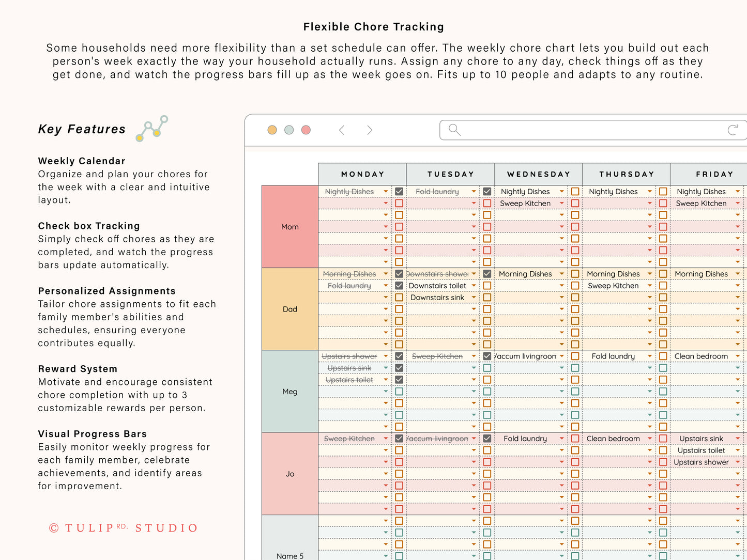Check Mom's Wednesday Sweep Kitchen checkbox
This screenshot has height=560, width=747.
[575, 204]
